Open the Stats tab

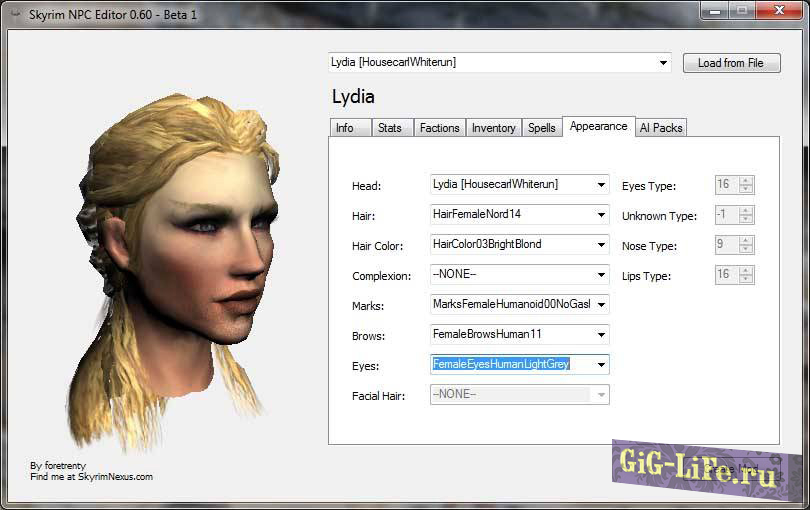pos(389,128)
